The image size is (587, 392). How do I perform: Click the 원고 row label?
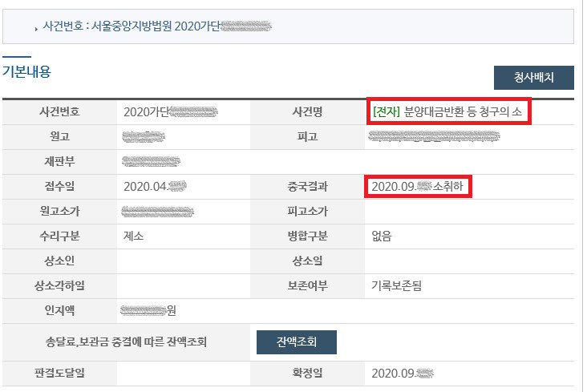coord(60,136)
